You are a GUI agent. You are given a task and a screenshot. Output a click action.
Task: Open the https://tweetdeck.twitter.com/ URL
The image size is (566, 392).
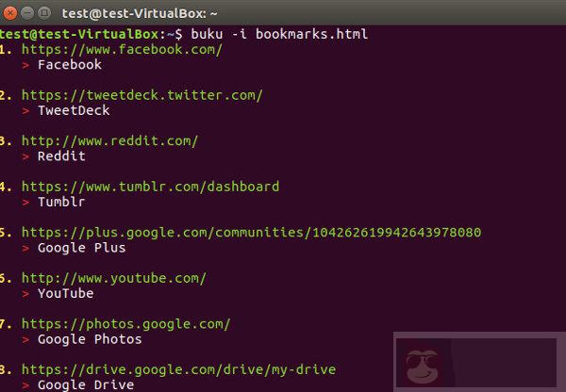point(141,95)
